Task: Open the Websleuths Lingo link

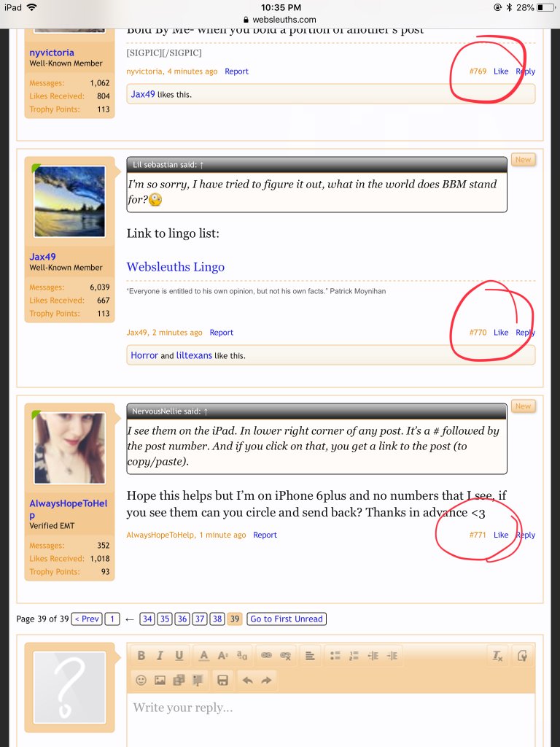Action: [175, 267]
